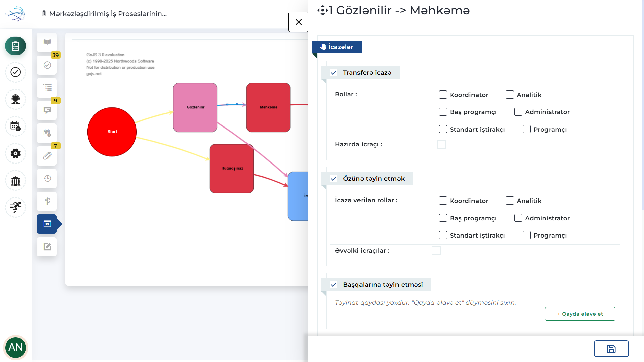Open the indented list panel icon
The height and width of the screenshot is (362, 644).
(47, 88)
